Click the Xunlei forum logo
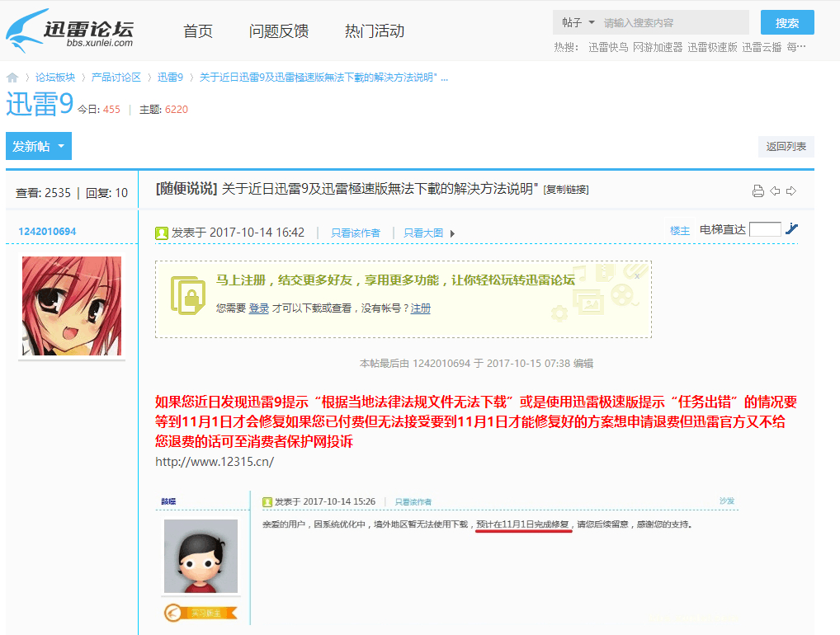Screen dimensions: 840x635 click(70, 31)
